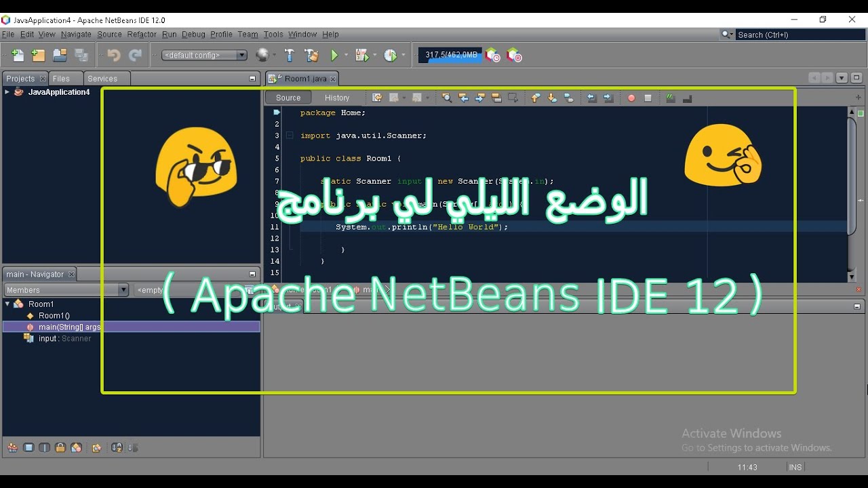The image size is (868, 488).
Task: Click the rightmost profiler target icon
Action: [515, 56]
